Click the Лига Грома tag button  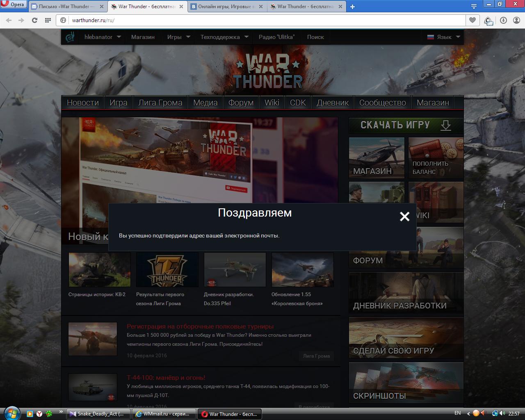point(316,356)
